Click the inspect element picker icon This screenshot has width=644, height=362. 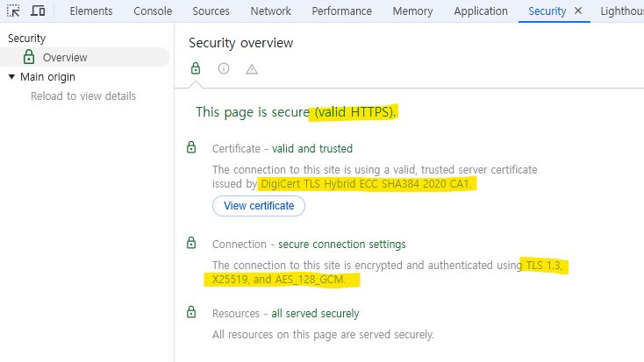(13, 11)
